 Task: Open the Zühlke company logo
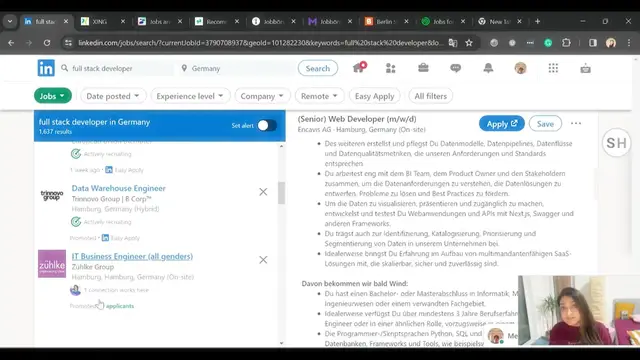point(52,264)
